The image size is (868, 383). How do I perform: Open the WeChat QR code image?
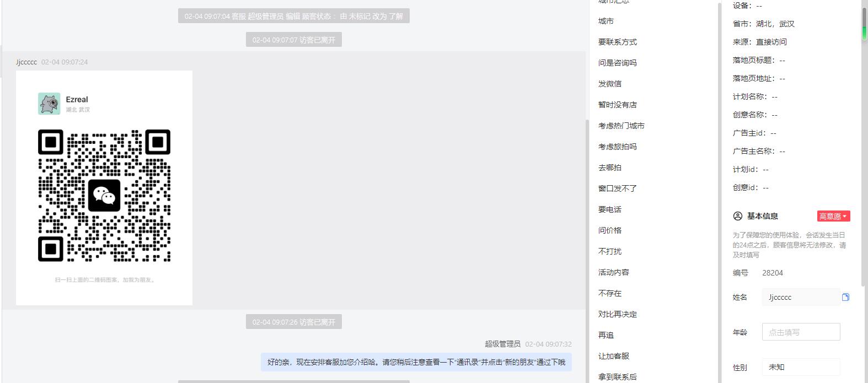tap(104, 188)
